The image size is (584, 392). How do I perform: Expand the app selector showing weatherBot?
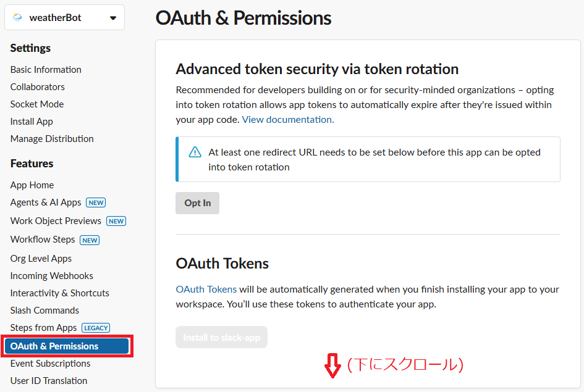(x=64, y=17)
